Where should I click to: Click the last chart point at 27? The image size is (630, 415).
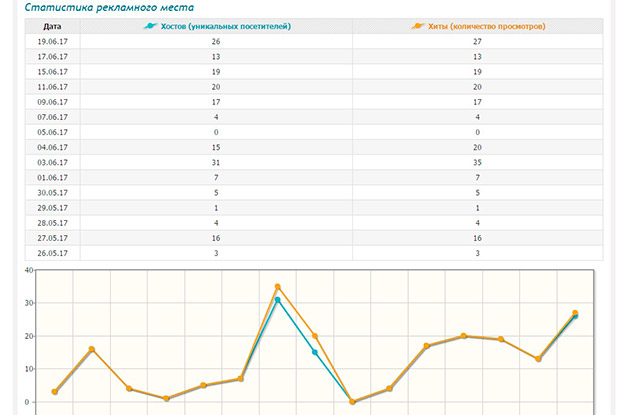point(575,313)
